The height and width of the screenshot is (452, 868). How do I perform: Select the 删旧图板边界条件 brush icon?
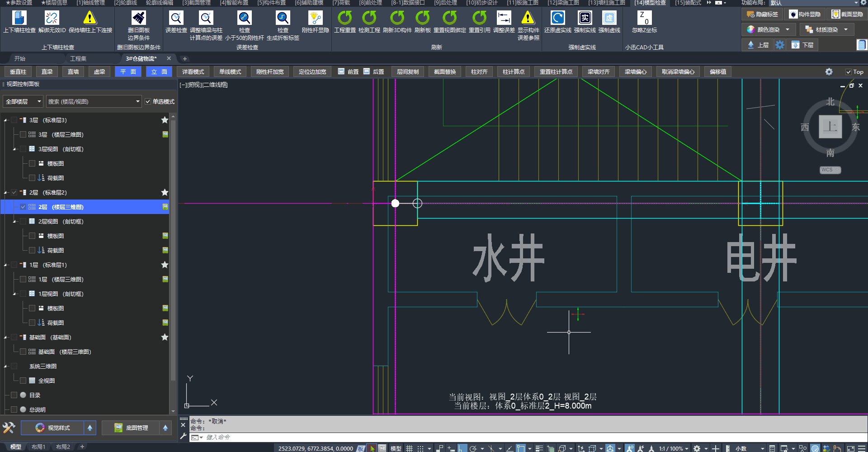pyautogui.click(x=138, y=18)
